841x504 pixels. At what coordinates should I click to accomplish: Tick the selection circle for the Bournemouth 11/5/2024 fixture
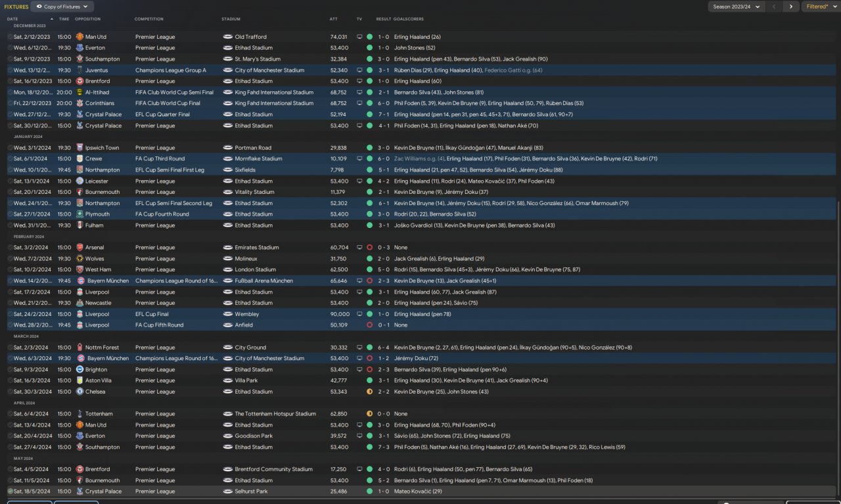(x=10, y=480)
